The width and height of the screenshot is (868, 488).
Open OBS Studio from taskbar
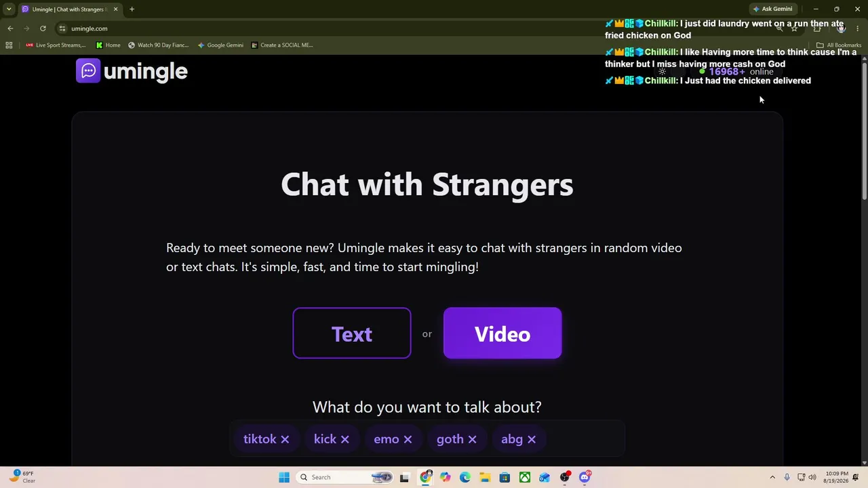coord(565,477)
